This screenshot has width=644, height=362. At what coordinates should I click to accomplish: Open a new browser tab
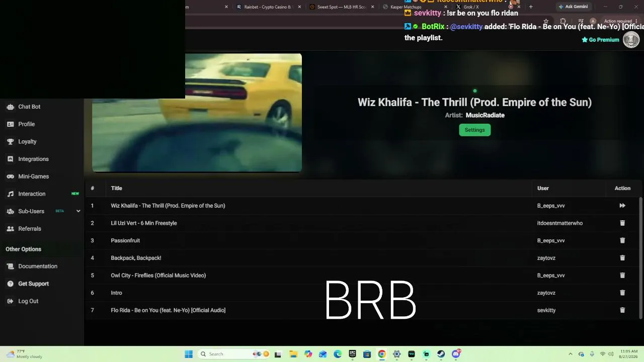point(531,7)
